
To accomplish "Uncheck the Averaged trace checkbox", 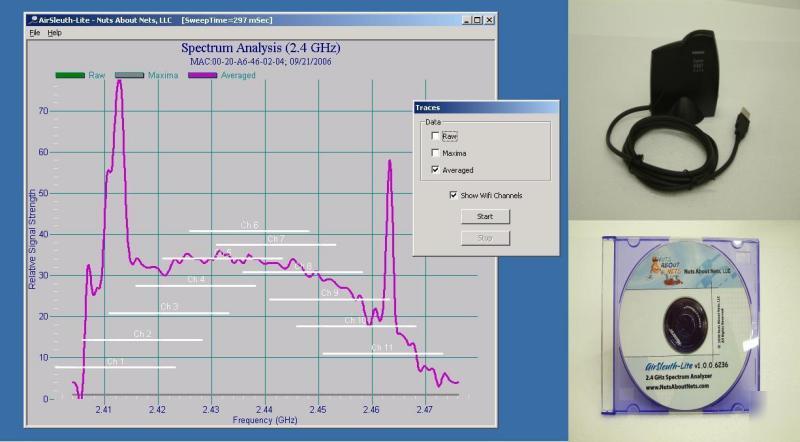I will (x=435, y=169).
